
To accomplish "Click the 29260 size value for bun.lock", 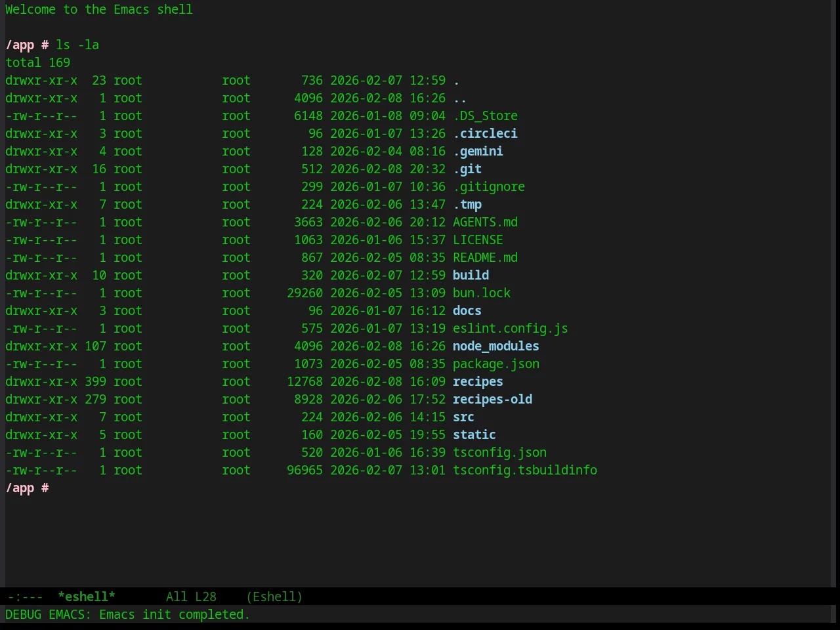I will tap(304, 293).
